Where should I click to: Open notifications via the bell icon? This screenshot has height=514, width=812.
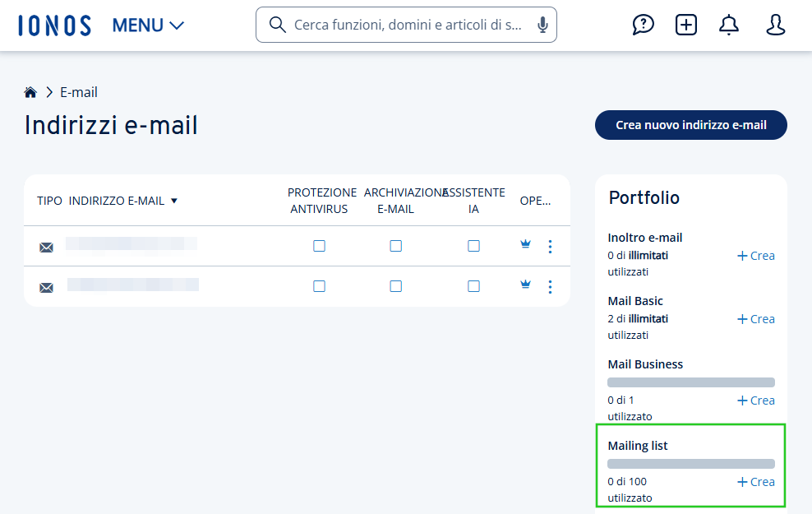(729, 25)
